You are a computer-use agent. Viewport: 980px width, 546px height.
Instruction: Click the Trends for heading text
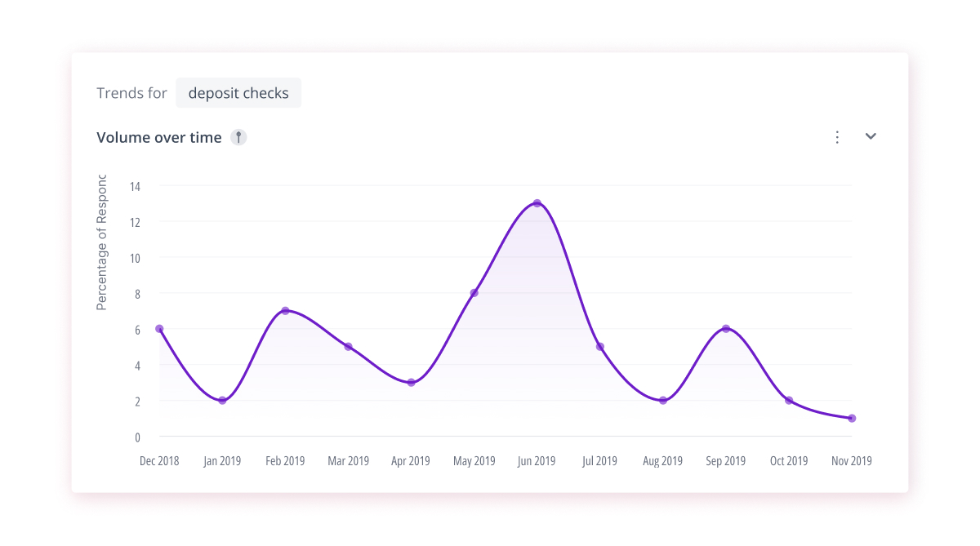point(131,92)
